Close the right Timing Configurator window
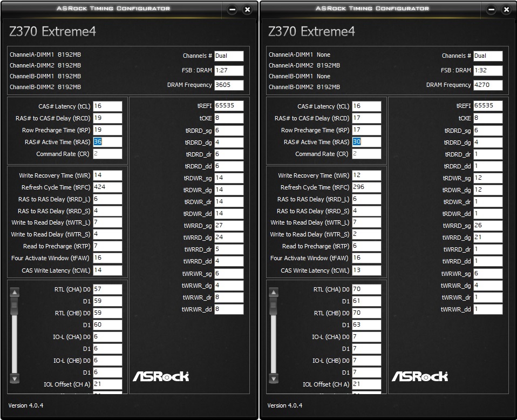 [x=506, y=10]
